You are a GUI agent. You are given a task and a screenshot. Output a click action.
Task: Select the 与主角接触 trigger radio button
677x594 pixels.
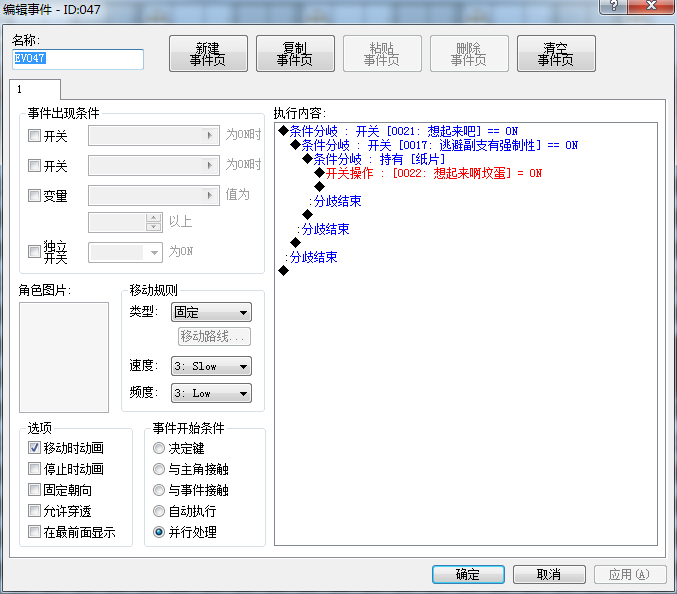pyautogui.click(x=159, y=469)
